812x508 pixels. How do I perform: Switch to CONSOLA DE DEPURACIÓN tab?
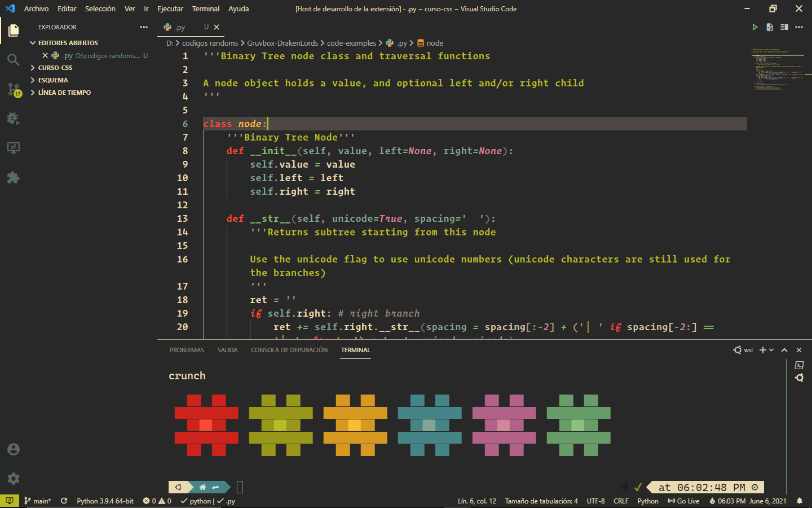coord(289,350)
